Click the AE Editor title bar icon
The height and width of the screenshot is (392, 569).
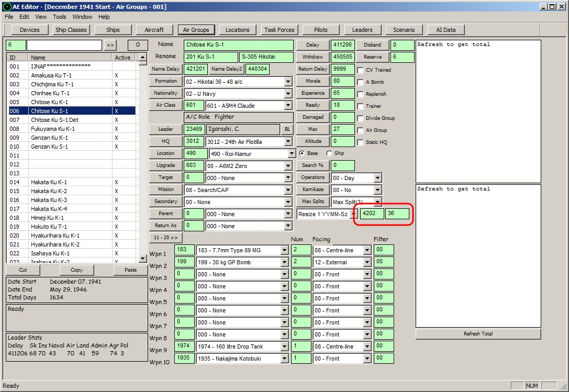[x=6, y=6]
